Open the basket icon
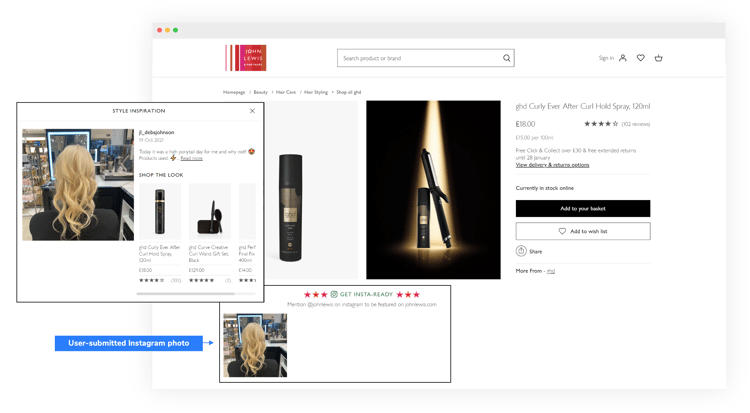The height and width of the screenshot is (413, 750). pyautogui.click(x=659, y=58)
